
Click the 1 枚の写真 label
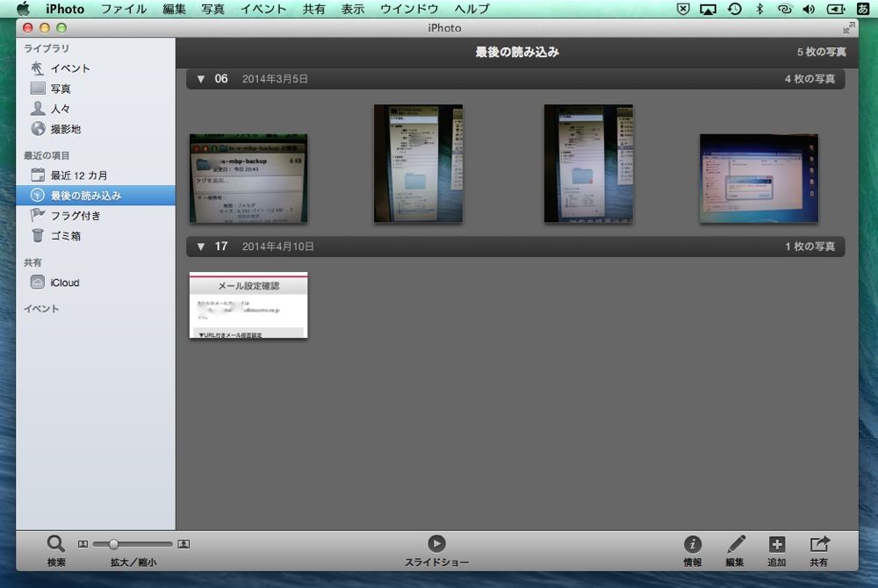[x=810, y=247]
